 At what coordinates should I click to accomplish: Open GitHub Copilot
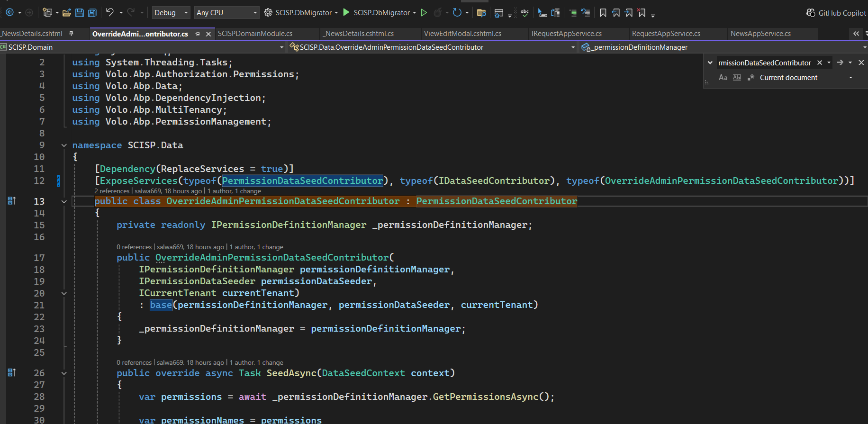(x=836, y=13)
